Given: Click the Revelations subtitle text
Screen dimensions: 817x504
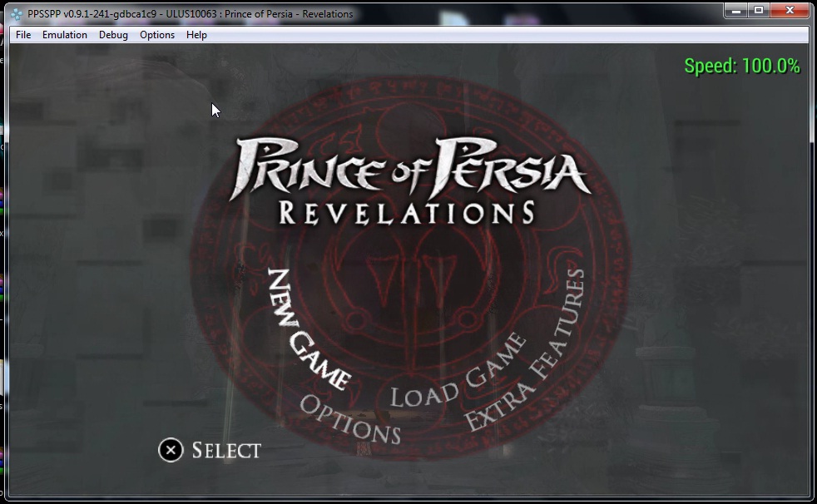Looking at the screenshot, I should (406, 212).
